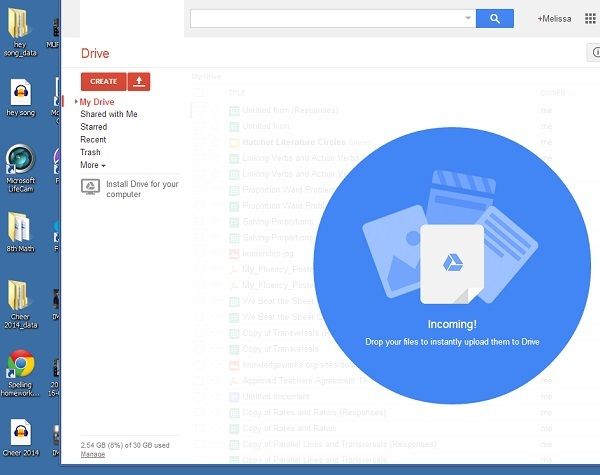Open file Copy of Rates and Ratios
The height and width of the screenshot is (475, 600).
click(289, 428)
